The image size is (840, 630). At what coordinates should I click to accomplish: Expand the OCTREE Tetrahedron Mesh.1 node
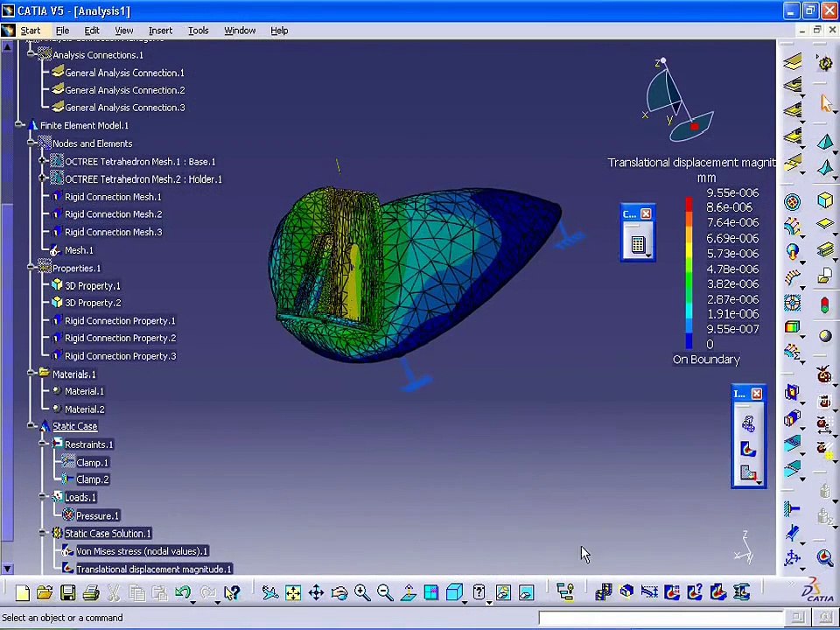[x=43, y=161]
